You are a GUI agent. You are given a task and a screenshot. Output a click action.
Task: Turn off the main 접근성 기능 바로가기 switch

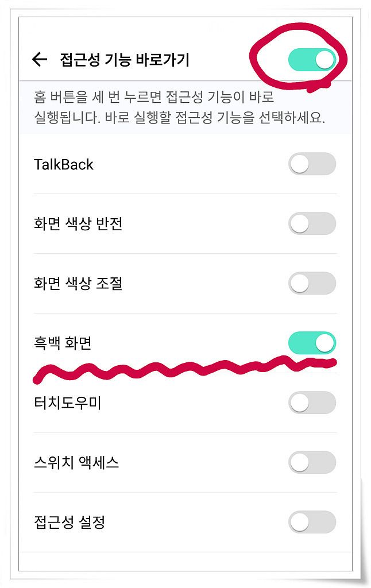tap(312, 60)
